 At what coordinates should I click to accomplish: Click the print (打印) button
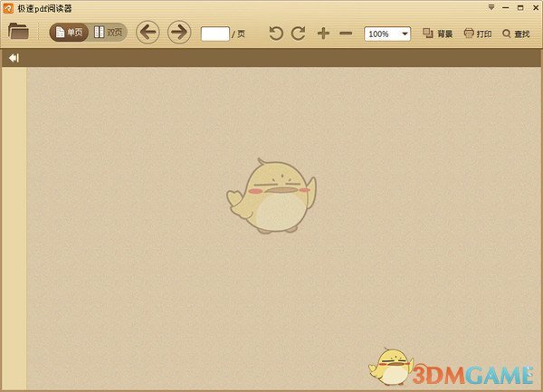pyautogui.click(x=478, y=33)
